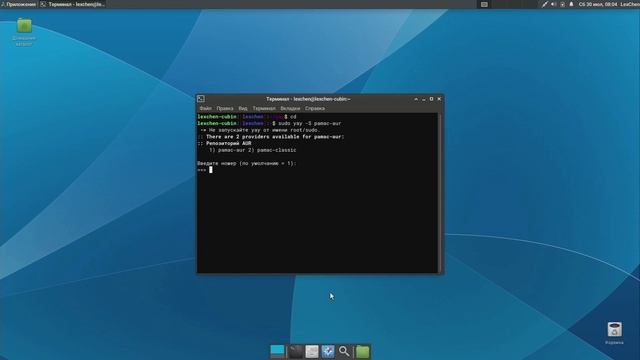Open network connection tray icon
Screen dimensions: 640x360
click(x=544, y=4)
